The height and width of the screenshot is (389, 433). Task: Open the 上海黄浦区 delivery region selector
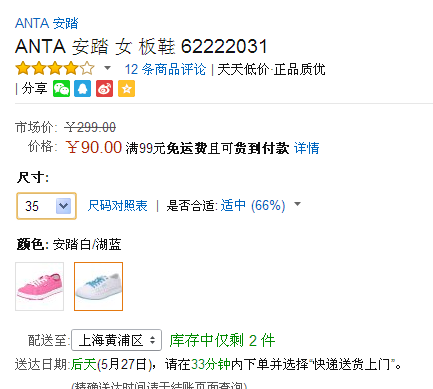pyautogui.click(x=117, y=340)
